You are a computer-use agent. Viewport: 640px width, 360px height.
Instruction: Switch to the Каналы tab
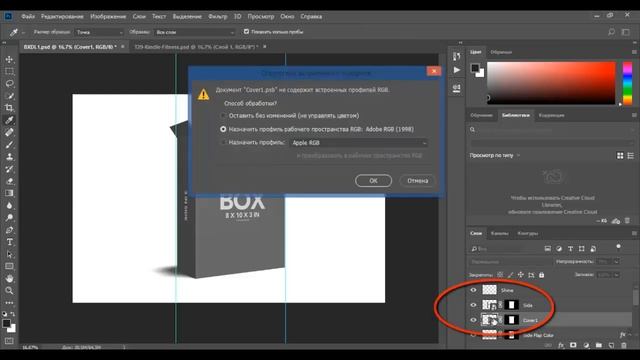click(x=500, y=233)
